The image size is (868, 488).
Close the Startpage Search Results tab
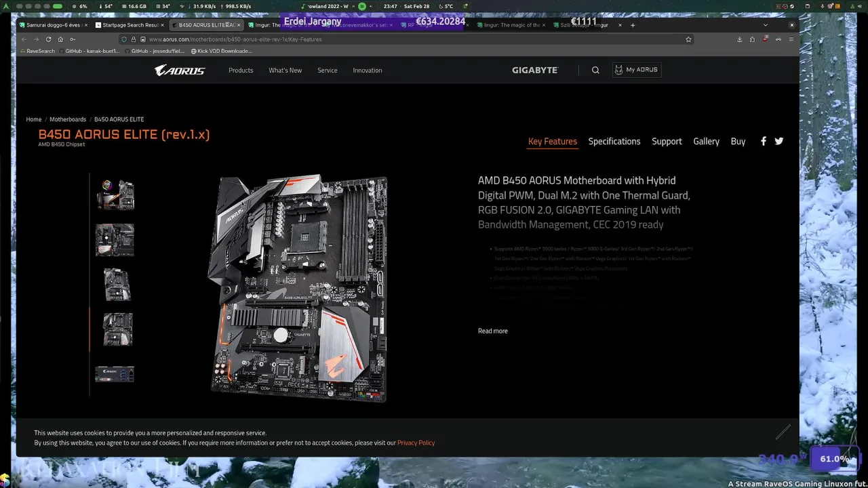point(162,25)
